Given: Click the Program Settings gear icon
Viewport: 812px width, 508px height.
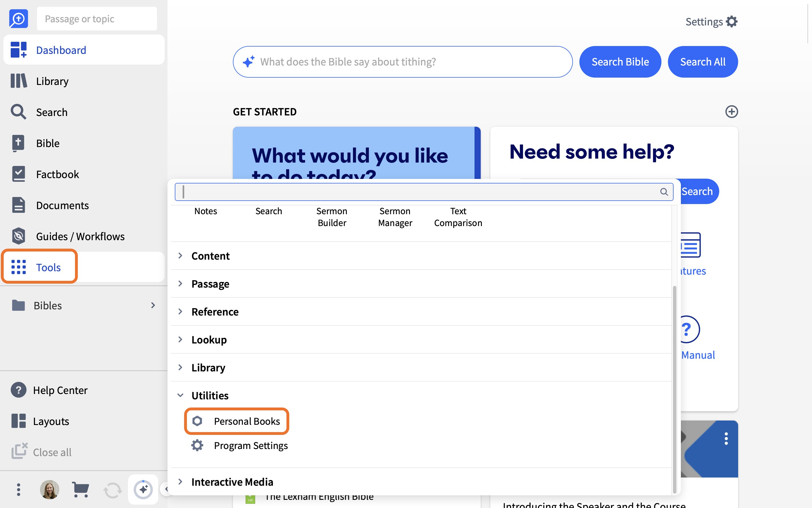Looking at the screenshot, I should point(197,446).
